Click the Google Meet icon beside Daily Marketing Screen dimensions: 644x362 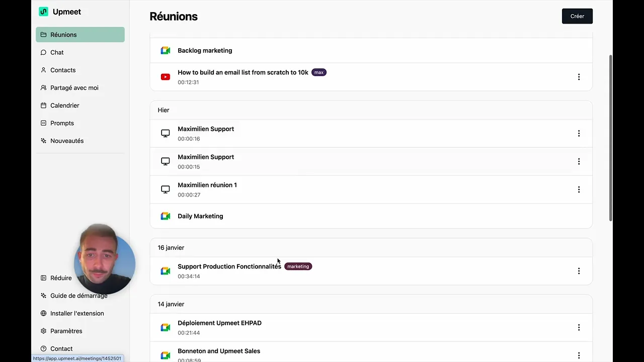165,216
